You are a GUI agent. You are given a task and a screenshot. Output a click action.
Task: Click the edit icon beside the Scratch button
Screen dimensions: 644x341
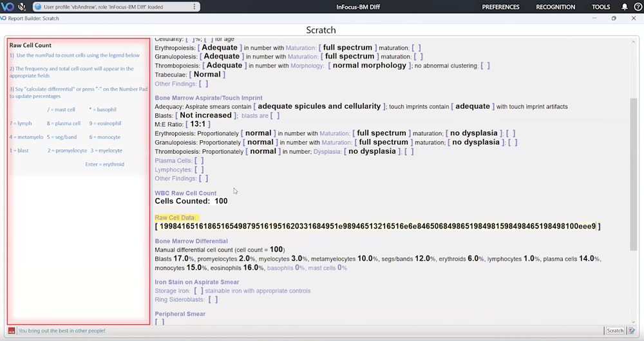coord(632,331)
